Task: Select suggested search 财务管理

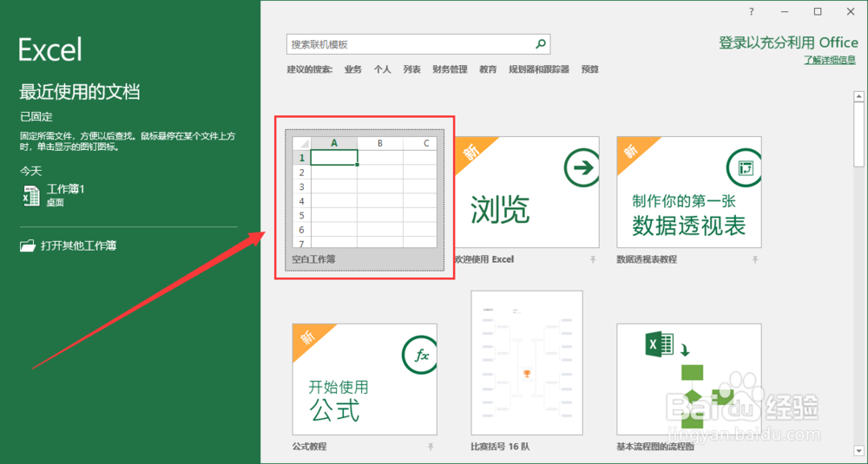Action: point(450,69)
